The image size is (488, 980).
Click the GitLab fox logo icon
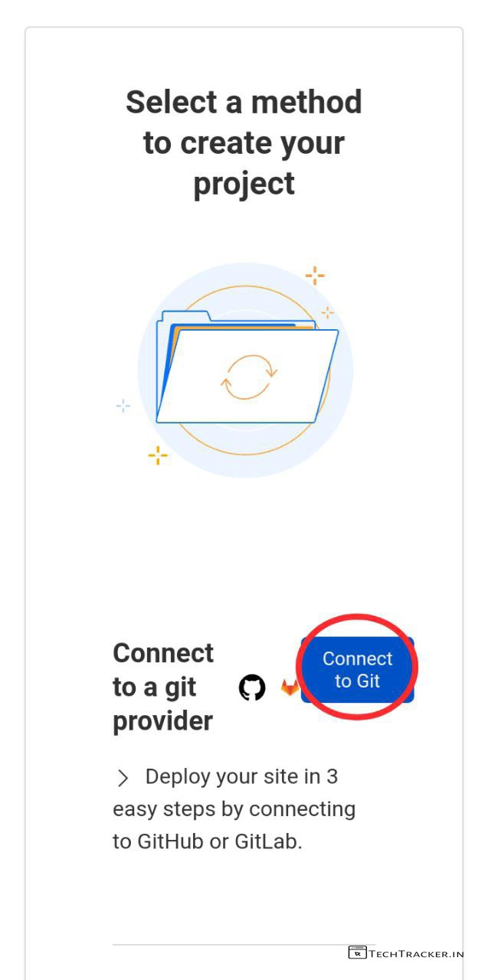290,688
